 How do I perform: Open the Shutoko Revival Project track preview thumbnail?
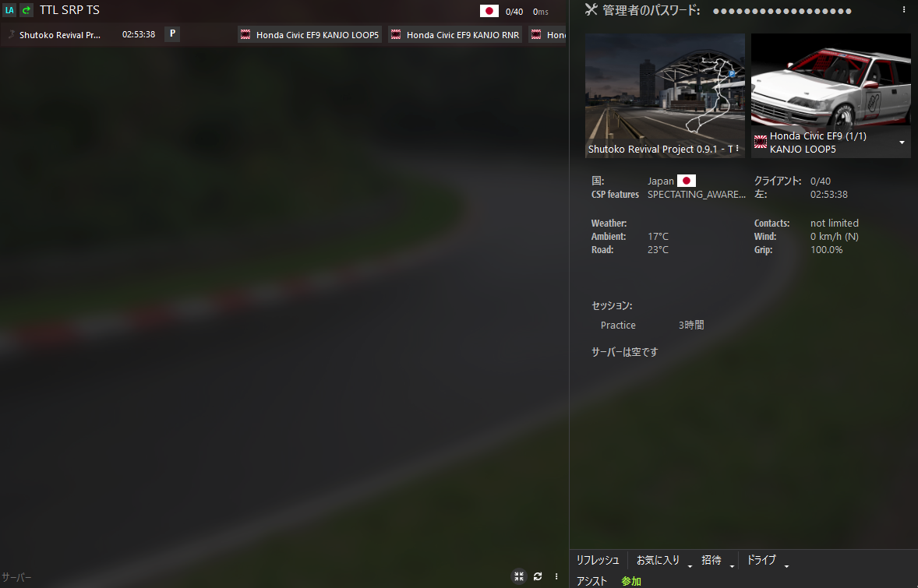[x=665, y=95]
